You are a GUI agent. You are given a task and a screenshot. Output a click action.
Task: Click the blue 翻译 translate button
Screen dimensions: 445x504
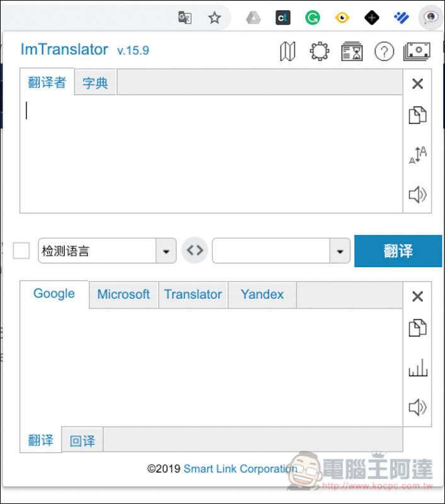click(398, 251)
